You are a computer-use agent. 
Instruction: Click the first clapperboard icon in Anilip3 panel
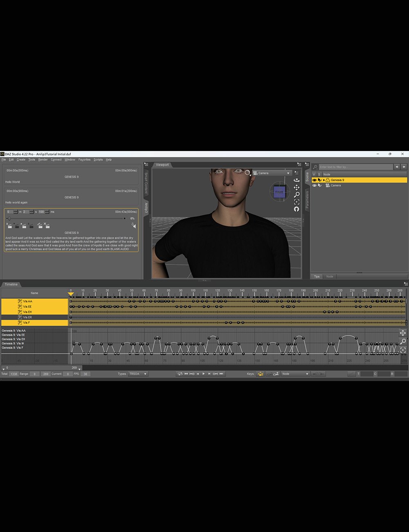coord(9,226)
